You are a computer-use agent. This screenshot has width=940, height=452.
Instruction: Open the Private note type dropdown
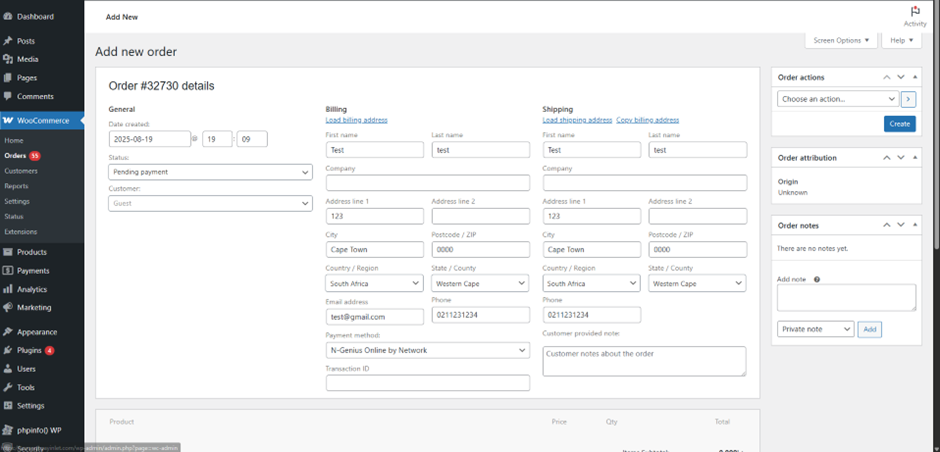click(x=815, y=329)
